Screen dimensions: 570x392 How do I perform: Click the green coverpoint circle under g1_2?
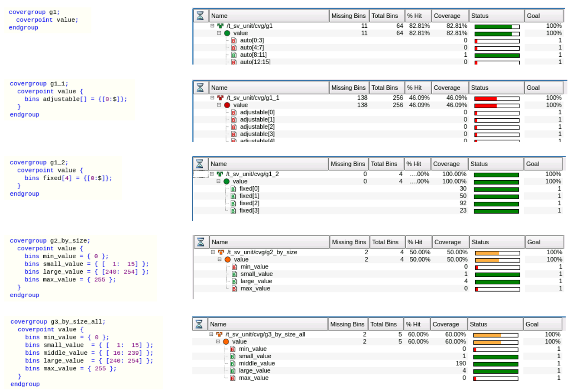point(227,181)
